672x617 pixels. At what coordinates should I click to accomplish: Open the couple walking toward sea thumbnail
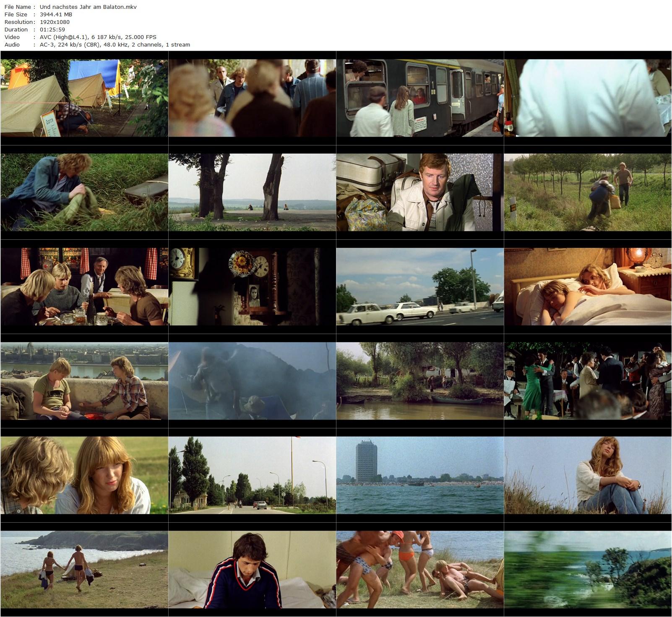click(84, 570)
